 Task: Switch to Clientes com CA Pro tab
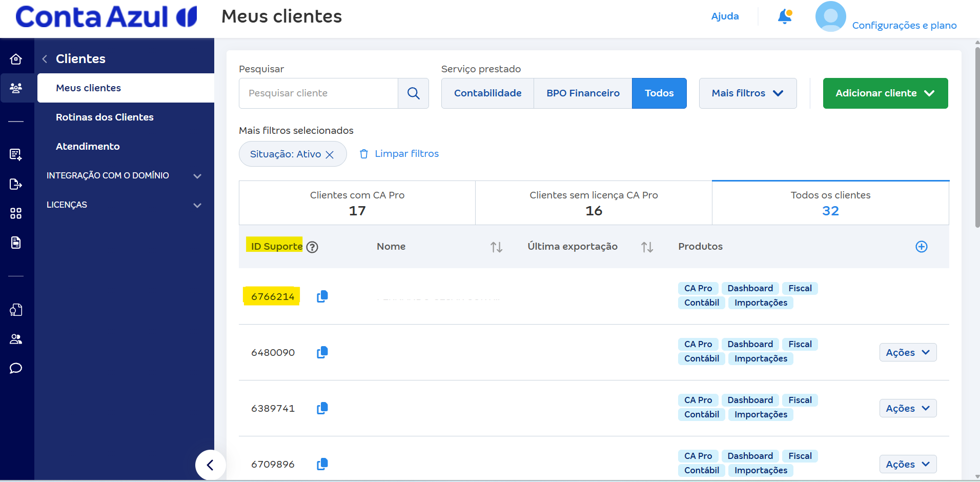[357, 203]
